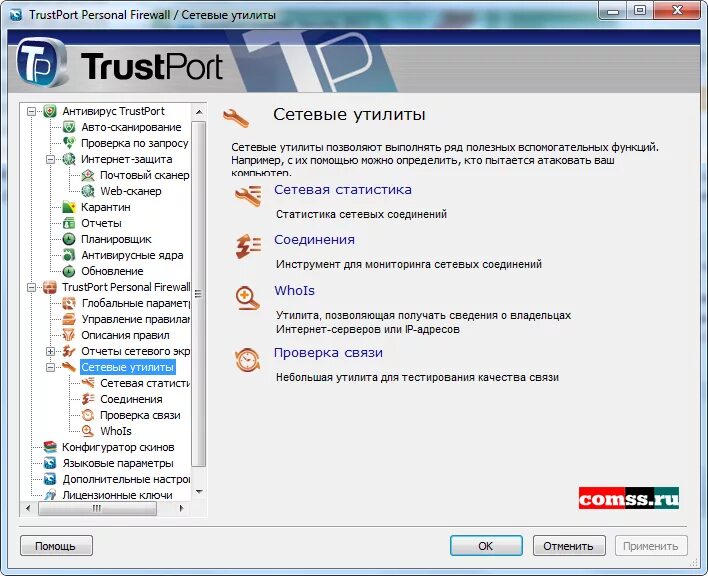Image resolution: width=708 pixels, height=576 pixels.
Task: Click the TrustPort Personal Firewall brick icon
Action: click(x=50, y=287)
